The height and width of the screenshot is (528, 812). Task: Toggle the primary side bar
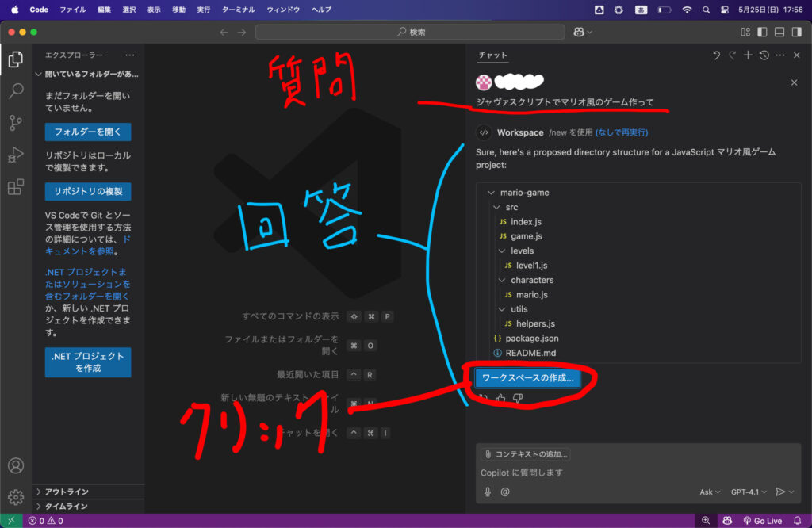click(x=762, y=32)
